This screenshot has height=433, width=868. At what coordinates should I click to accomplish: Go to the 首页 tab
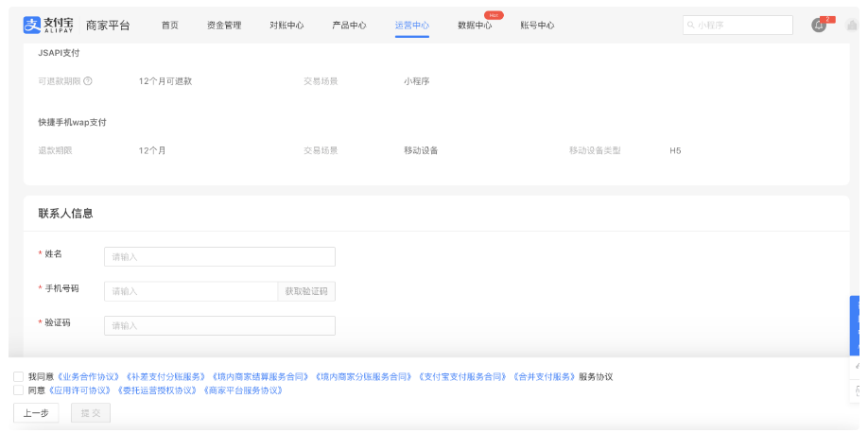pyautogui.click(x=170, y=25)
